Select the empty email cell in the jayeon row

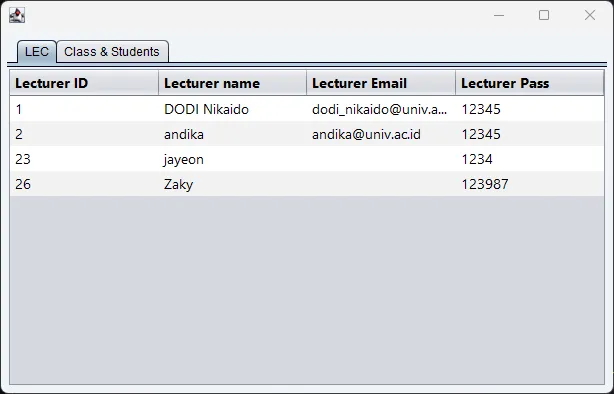pyautogui.click(x=381, y=159)
